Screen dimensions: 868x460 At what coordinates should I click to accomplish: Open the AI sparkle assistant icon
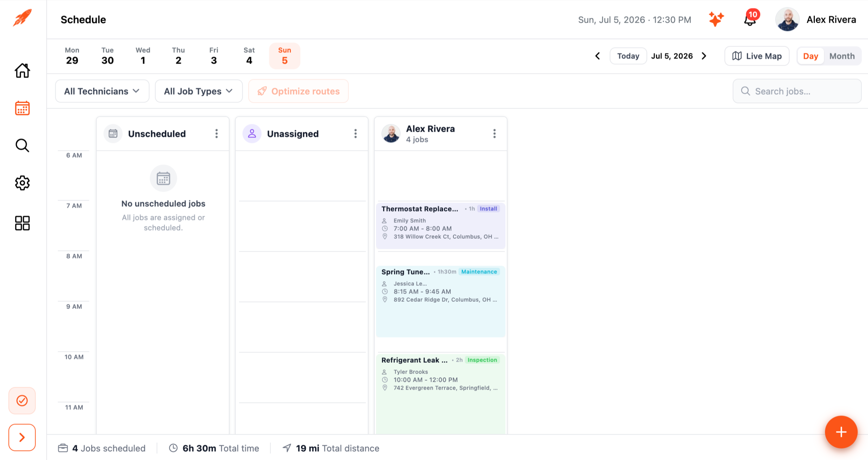716,19
